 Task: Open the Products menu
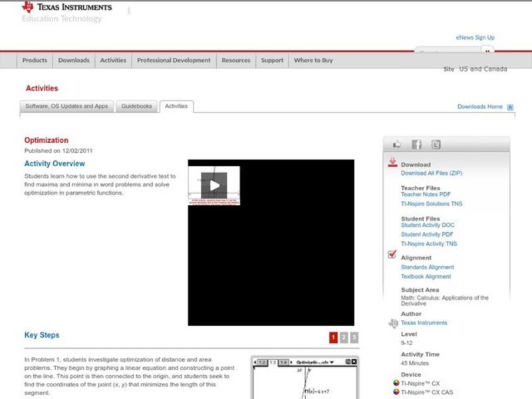coord(35,60)
